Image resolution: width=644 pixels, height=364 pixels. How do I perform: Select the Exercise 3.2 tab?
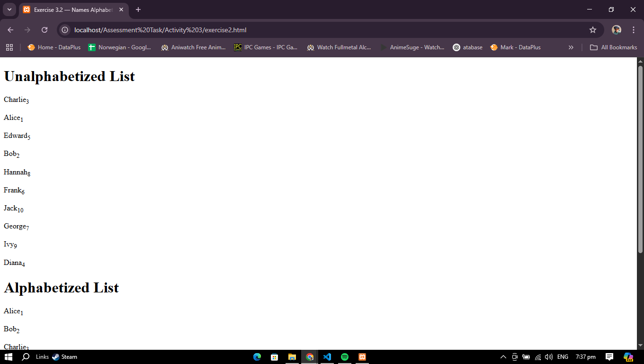[71, 9]
